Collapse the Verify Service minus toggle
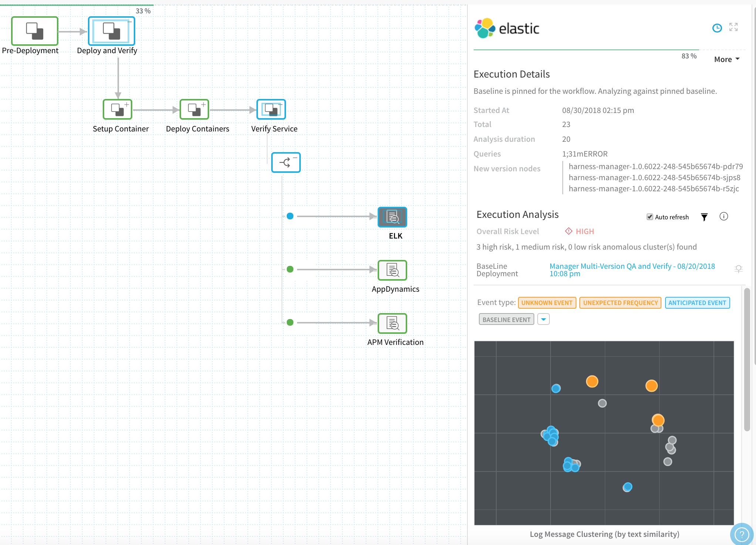The height and width of the screenshot is (545, 756). (280, 104)
